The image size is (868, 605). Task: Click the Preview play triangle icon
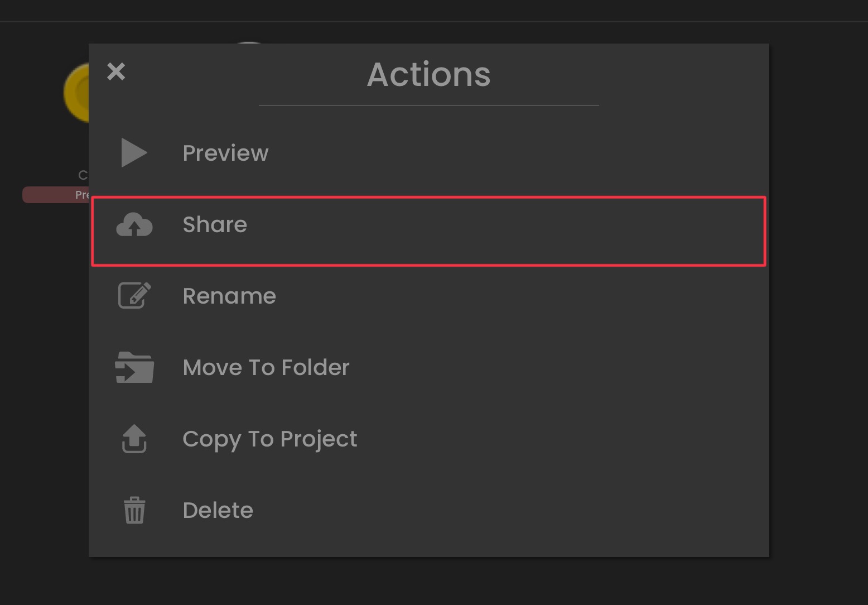click(x=134, y=153)
